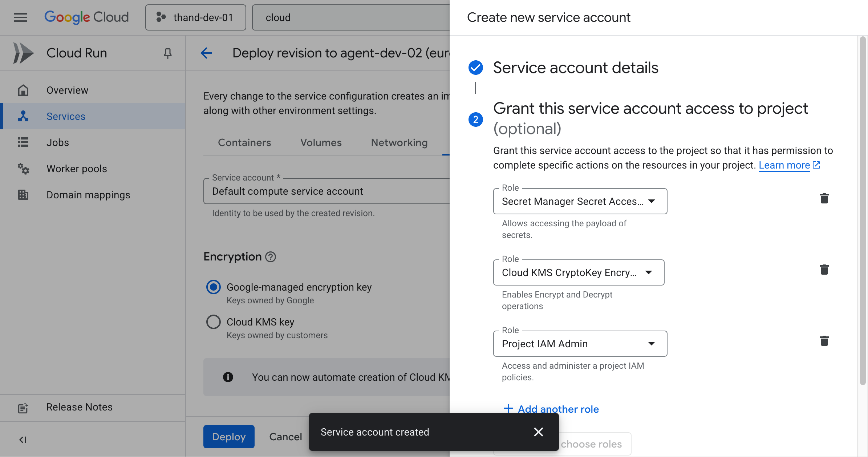Switch to the Volumes tab
This screenshot has height=457, width=868.
321,143
